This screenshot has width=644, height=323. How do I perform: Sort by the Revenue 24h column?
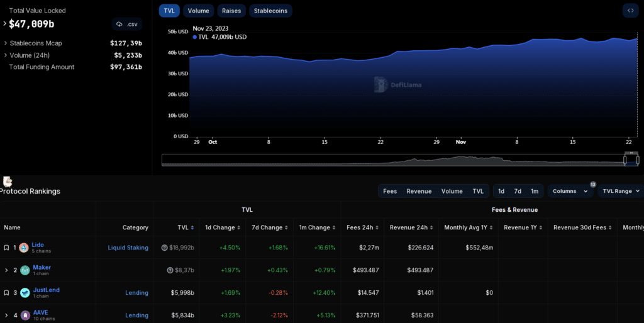(x=431, y=227)
